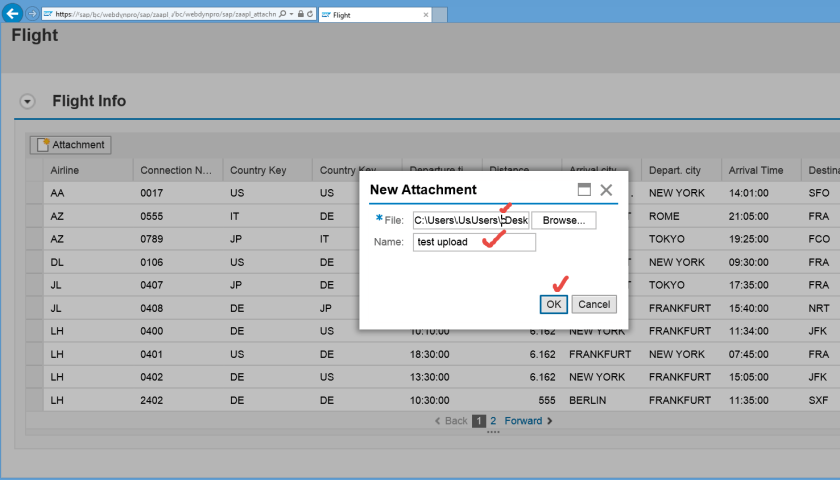This screenshot has width=840, height=480.
Task: Click connection number 0407 cell
Action: tap(178, 285)
